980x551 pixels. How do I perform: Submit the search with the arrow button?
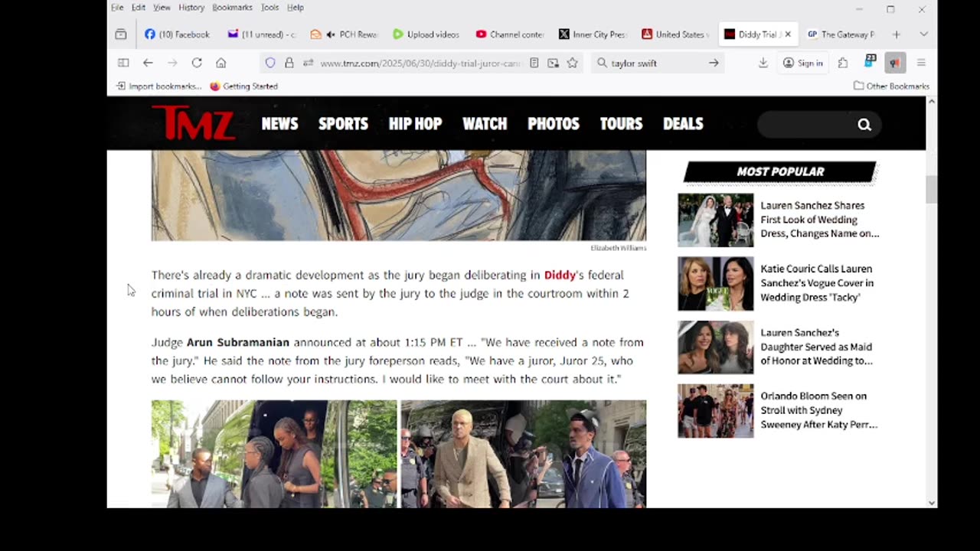[x=714, y=63]
